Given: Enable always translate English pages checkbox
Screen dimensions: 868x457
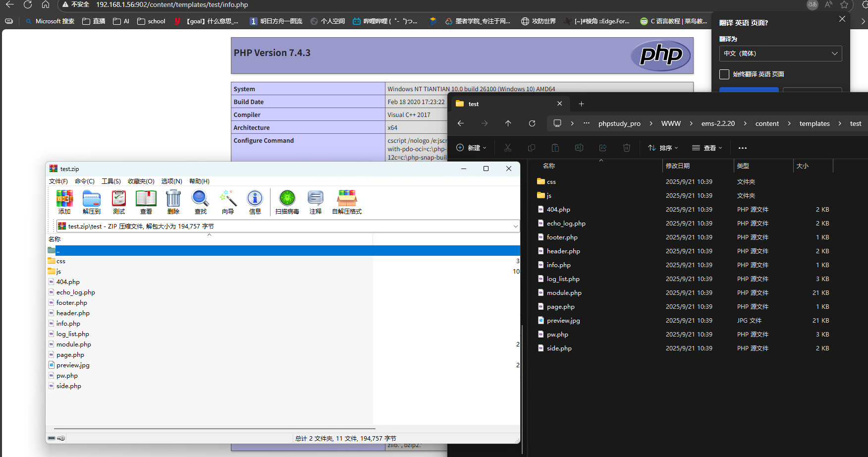Looking at the screenshot, I should [724, 74].
